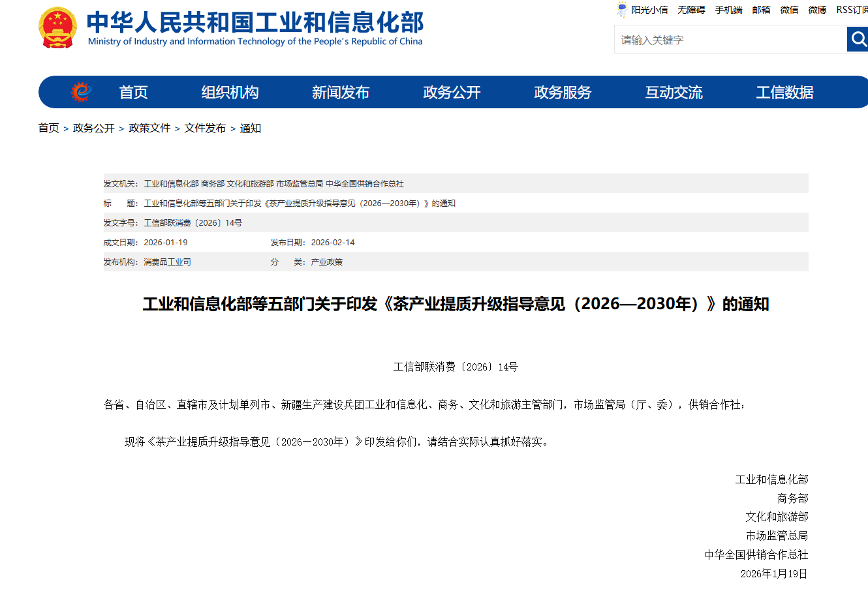
Task: Select the 工信数据 menu item
Action: 784,93
